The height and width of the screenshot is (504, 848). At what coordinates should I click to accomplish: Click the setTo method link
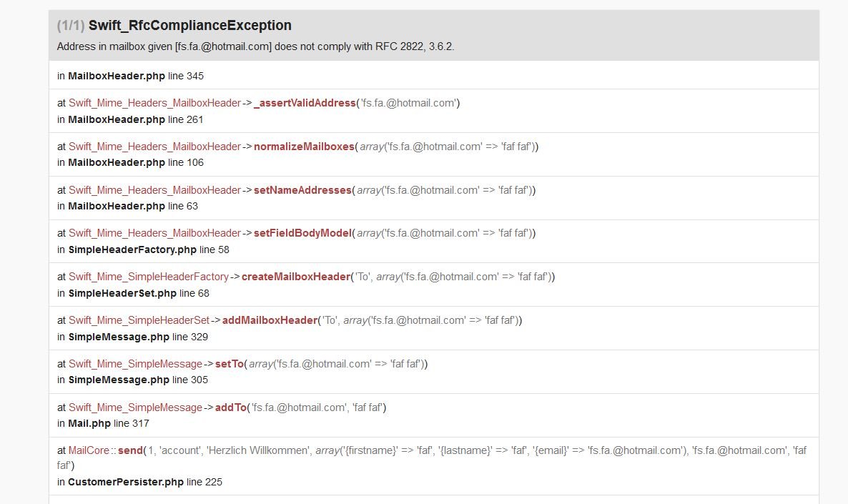[230, 364]
